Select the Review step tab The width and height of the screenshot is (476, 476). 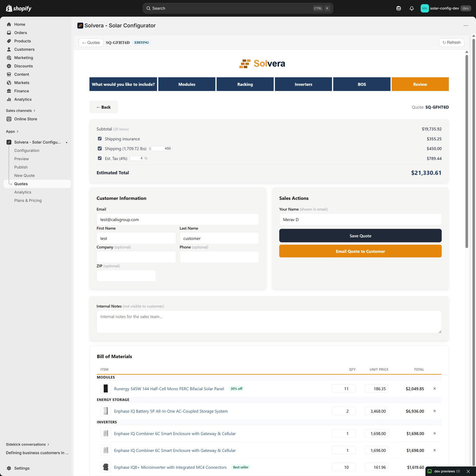point(420,84)
